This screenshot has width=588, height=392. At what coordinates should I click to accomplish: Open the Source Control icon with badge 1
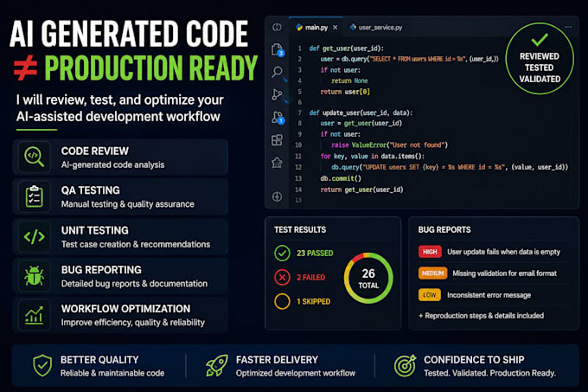[x=278, y=118]
